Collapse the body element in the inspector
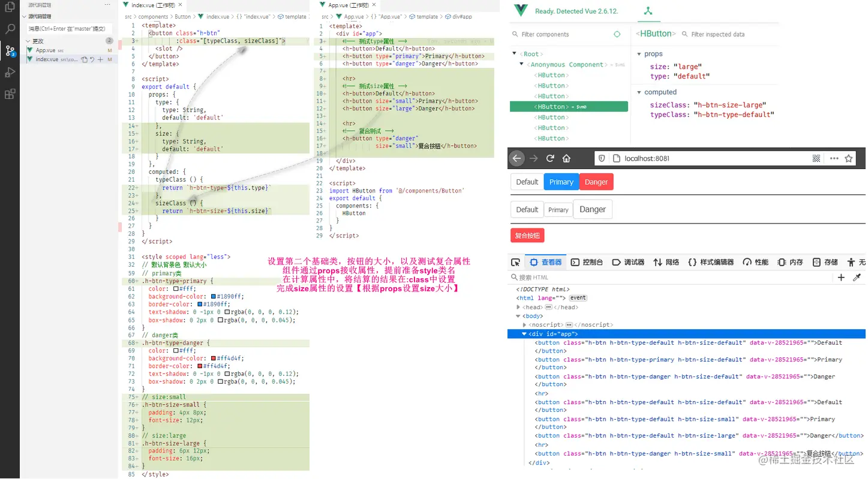 518,316
